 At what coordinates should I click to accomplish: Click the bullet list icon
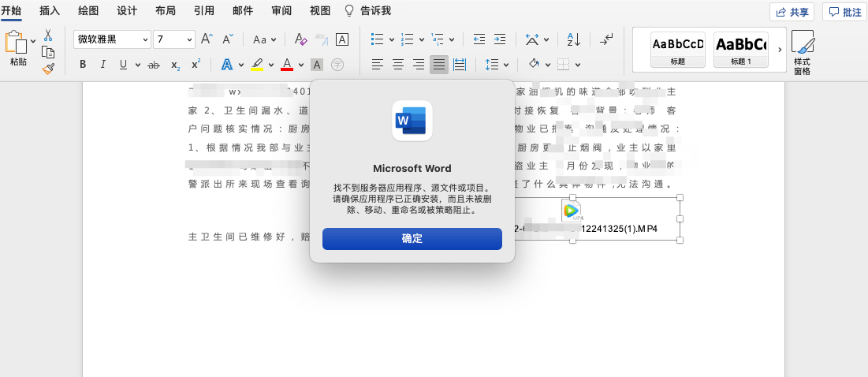pyautogui.click(x=378, y=39)
